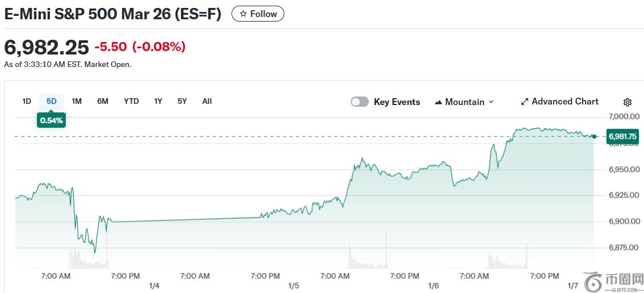Click the E-Mini S&P 500 Mar 26 title
The image size is (644, 293).
[x=112, y=14]
